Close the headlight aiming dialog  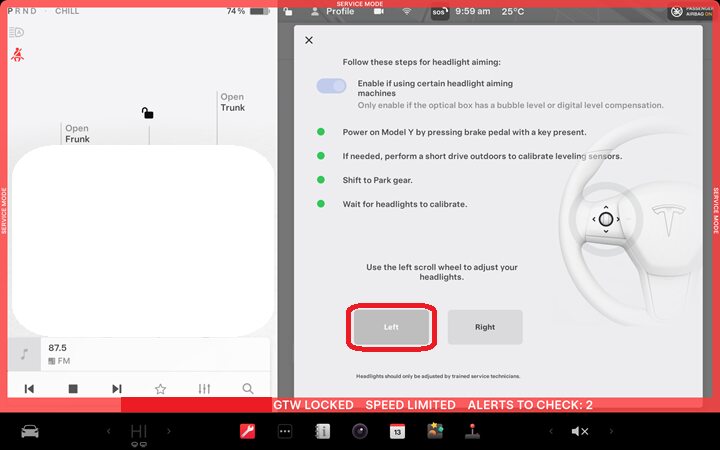[x=308, y=40]
